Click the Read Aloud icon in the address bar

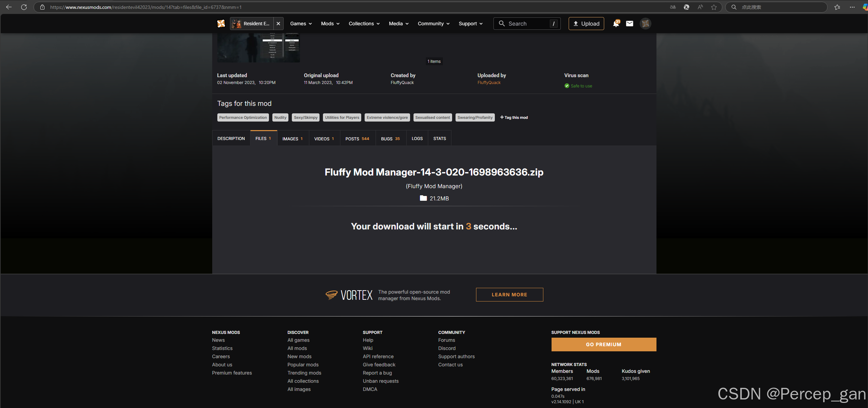click(x=700, y=7)
